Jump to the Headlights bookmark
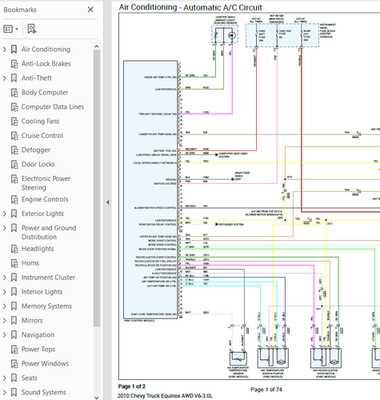The image size is (380, 400). [38, 249]
